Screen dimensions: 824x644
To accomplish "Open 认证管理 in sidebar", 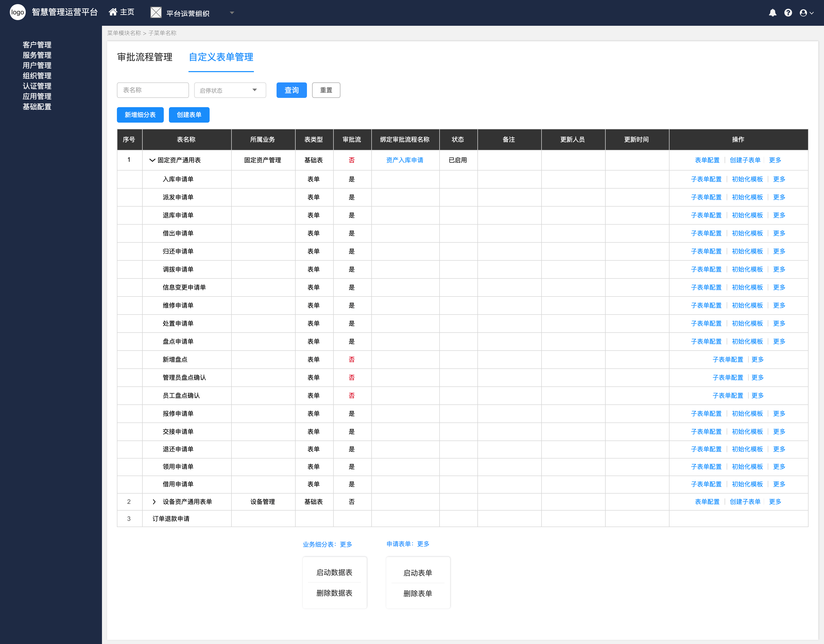I will [x=37, y=86].
